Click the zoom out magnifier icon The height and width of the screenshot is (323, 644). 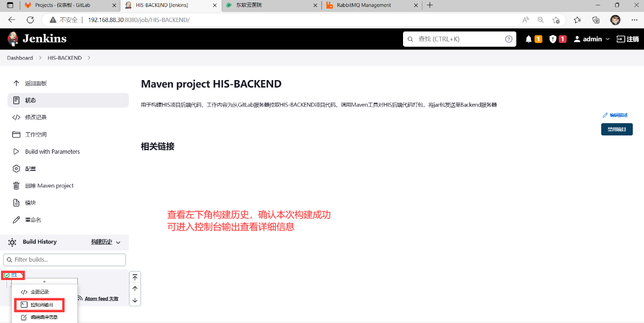point(540,20)
